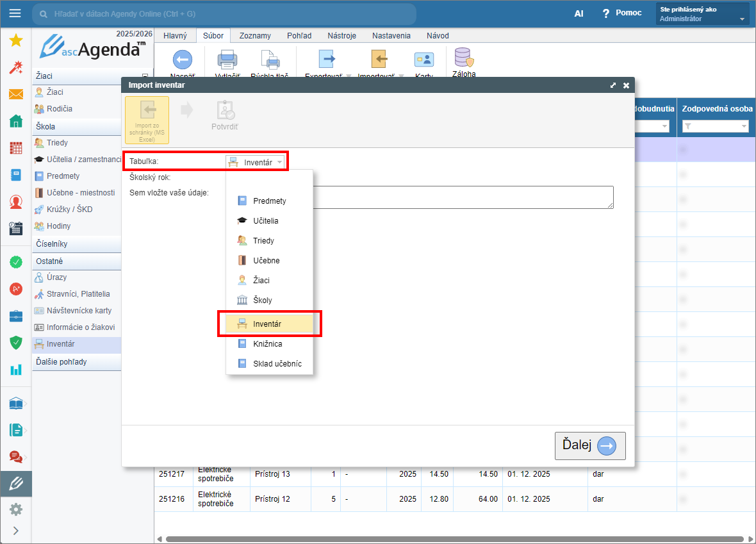756x544 pixels.
Task: Switch to the Nástroje tab
Action: click(x=341, y=36)
